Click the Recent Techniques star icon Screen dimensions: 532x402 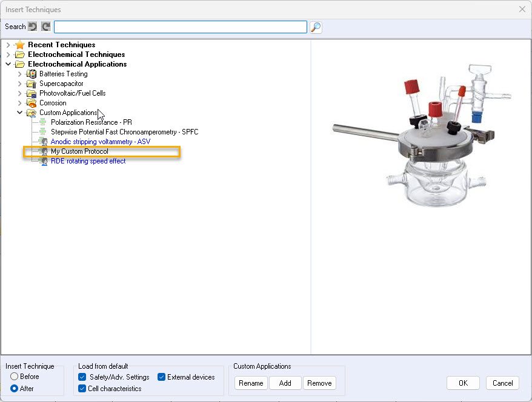[20, 45]
